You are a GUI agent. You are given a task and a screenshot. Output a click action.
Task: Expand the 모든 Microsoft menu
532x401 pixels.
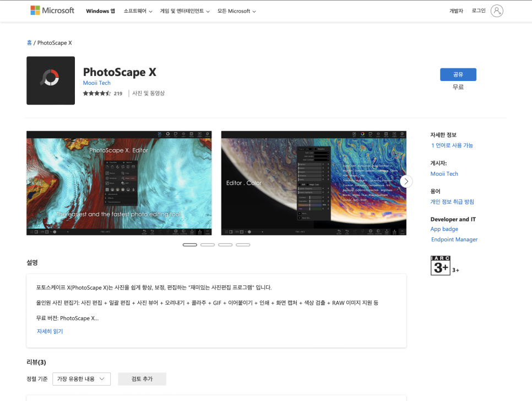[x=236, y=11]
